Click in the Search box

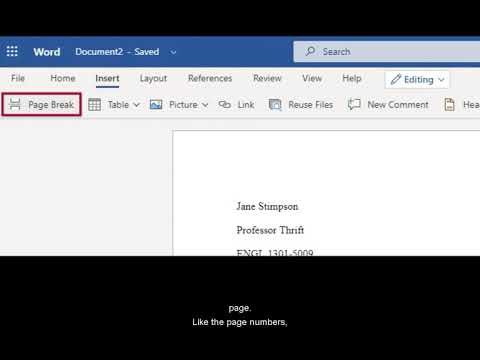click(x=387, y=52)
